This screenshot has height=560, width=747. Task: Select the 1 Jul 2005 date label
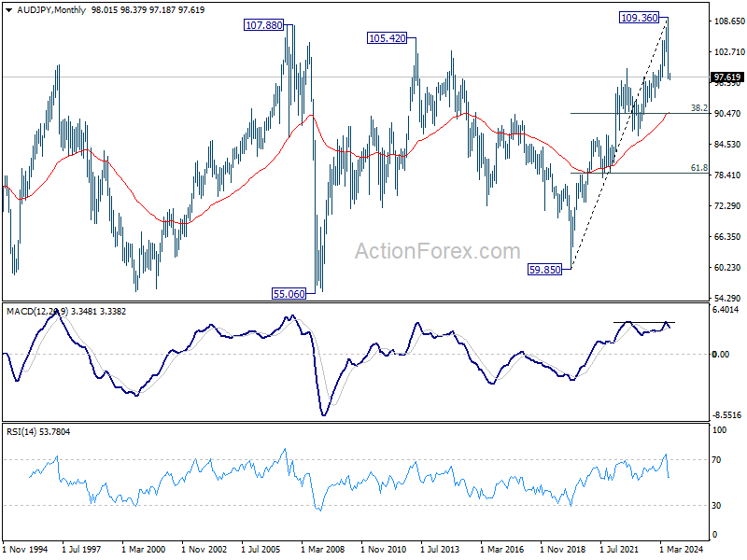point(261,549)
